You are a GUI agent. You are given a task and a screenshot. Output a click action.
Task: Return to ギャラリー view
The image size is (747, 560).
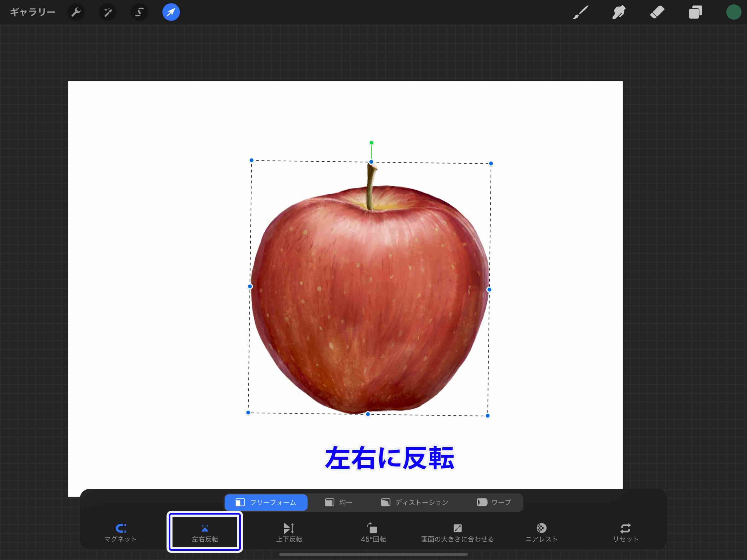tap(33, 12)
